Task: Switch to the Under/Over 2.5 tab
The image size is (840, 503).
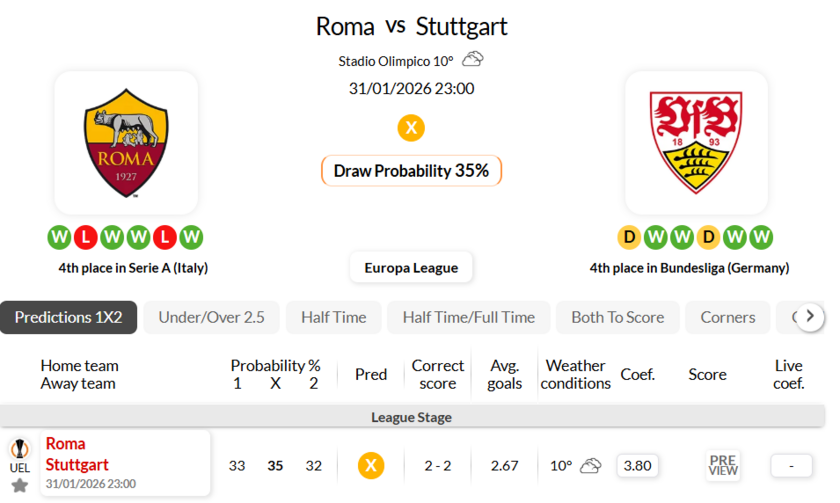Action: 212,317
